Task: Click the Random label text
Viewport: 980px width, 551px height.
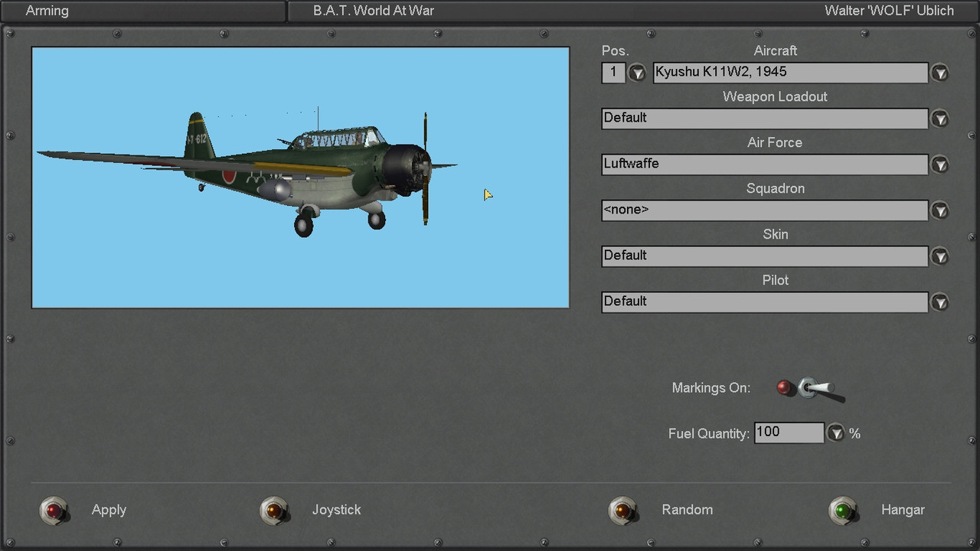Action: pos(687,510)
